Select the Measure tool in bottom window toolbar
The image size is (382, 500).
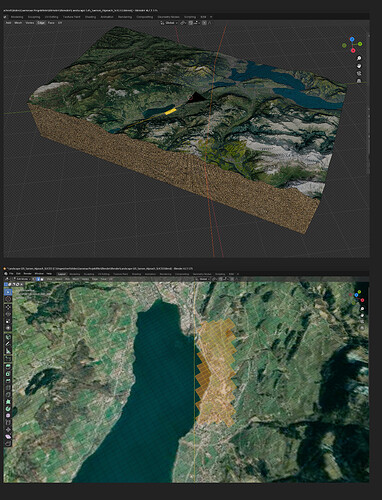tap(8, 351)
